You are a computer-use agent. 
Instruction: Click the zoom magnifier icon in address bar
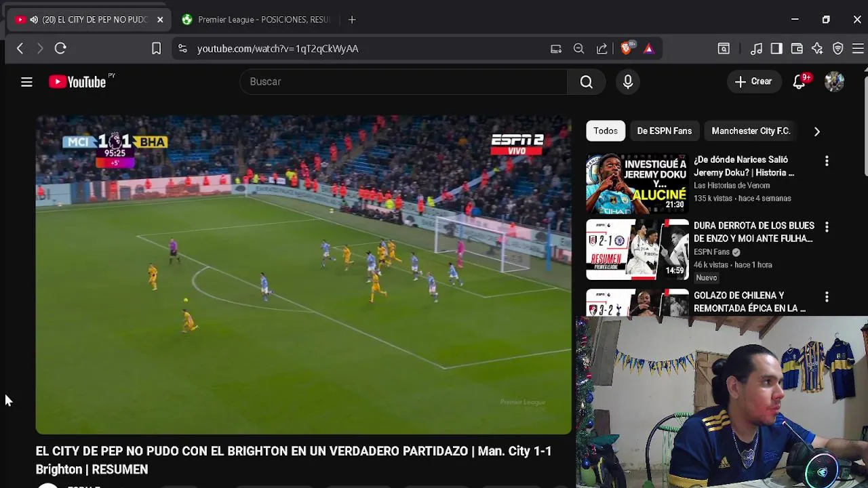point(578,49)
